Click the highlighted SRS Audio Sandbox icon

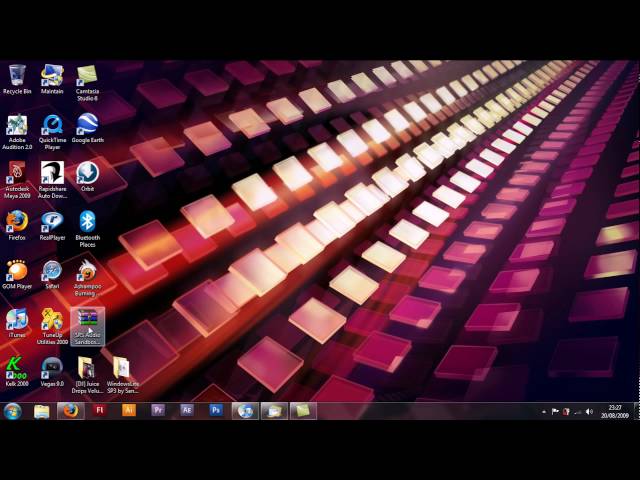point(87,326)
